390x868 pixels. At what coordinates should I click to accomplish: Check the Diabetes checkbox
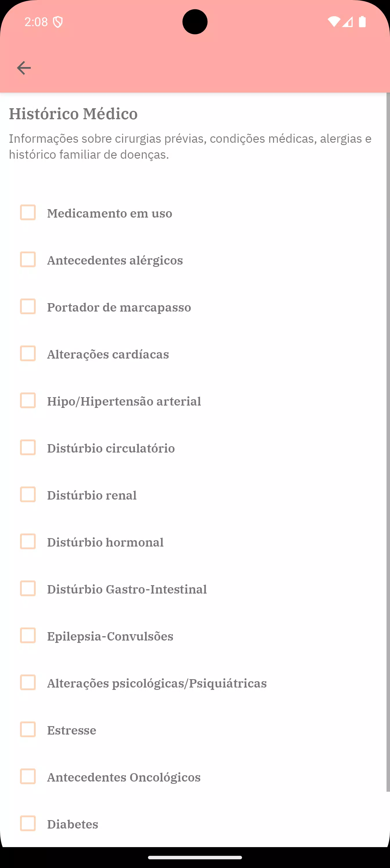tap(28, 824)
